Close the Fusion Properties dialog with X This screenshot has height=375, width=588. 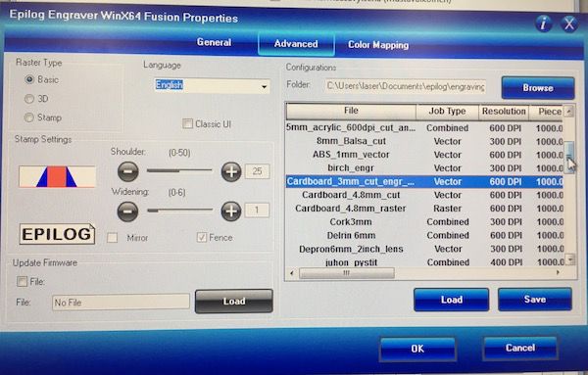point(569,23)
